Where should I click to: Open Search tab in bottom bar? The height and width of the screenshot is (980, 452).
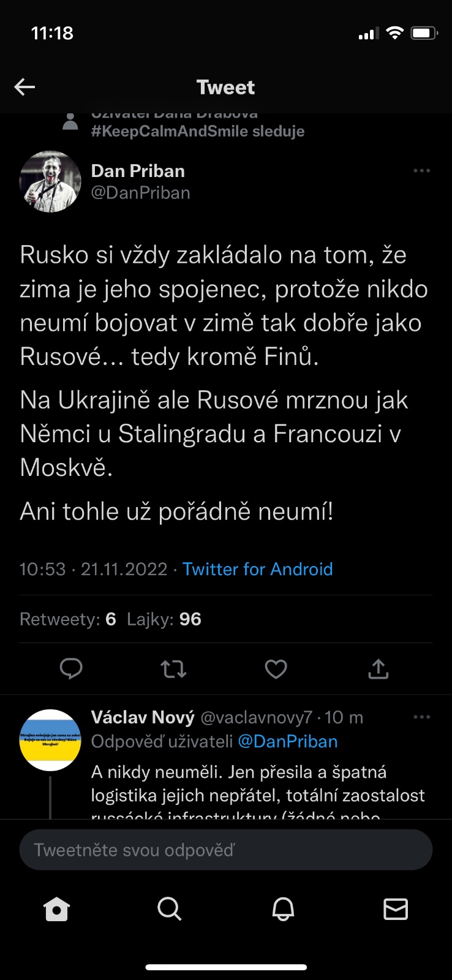click(x=169, y=909)
